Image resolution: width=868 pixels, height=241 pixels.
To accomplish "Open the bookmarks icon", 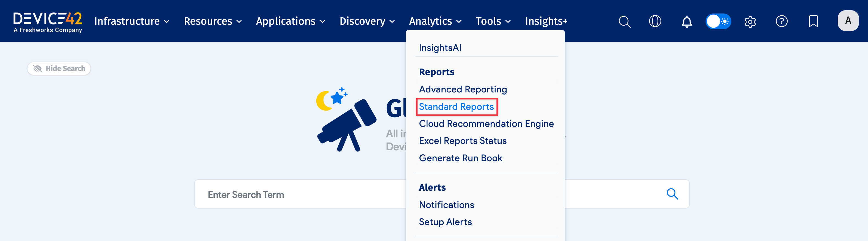I will click(x=813, y=21).
